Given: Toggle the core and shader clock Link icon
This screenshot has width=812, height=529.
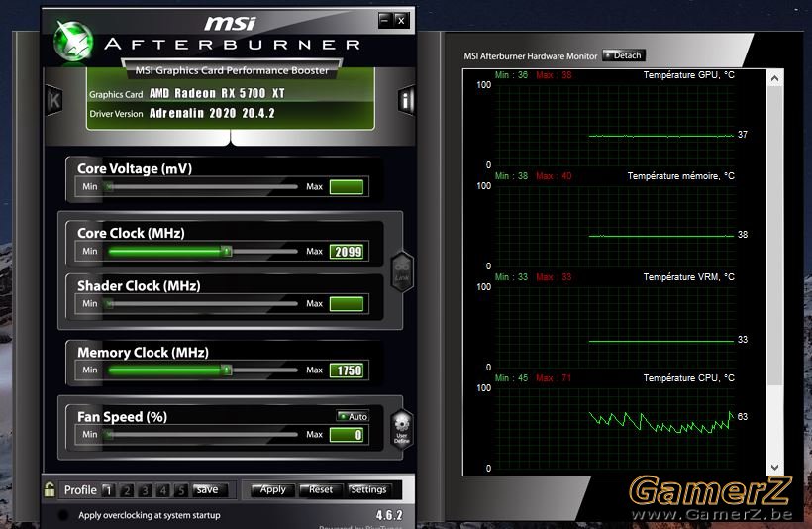Looking at the screenshot, I should [402, 272].
